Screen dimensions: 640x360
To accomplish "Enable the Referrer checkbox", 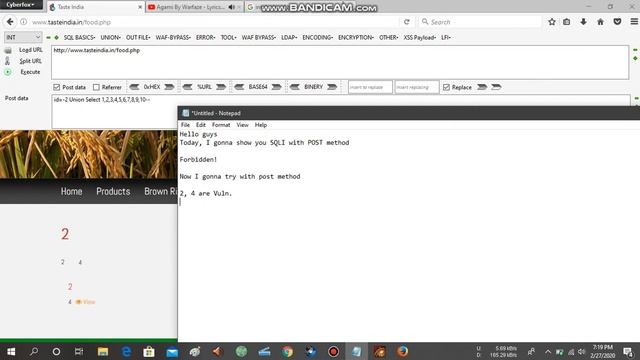I will (x=96, y=87).
